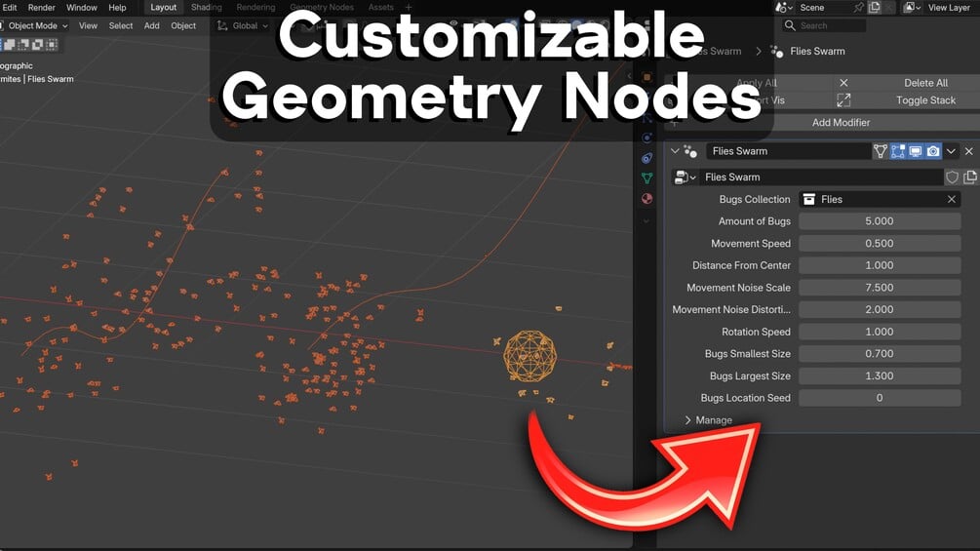Open the view layer browse dropdown

click(913, 8)
